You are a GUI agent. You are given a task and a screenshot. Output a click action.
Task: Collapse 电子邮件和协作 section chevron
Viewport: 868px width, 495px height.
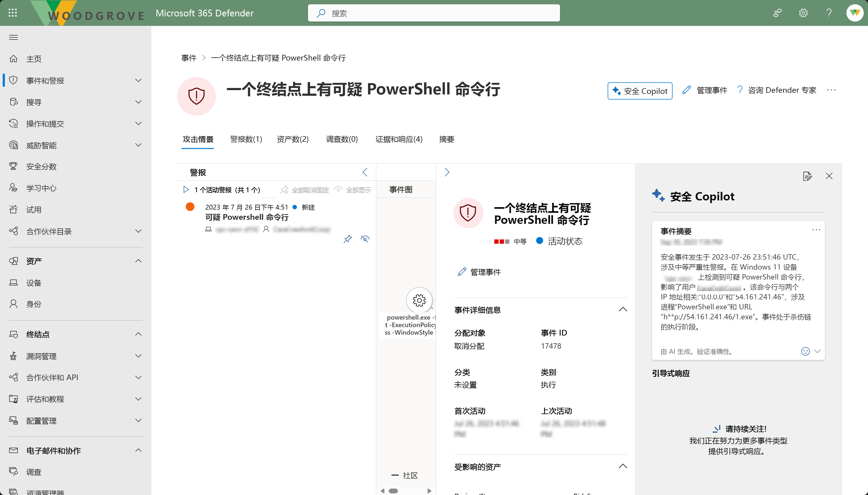[138, 450]
